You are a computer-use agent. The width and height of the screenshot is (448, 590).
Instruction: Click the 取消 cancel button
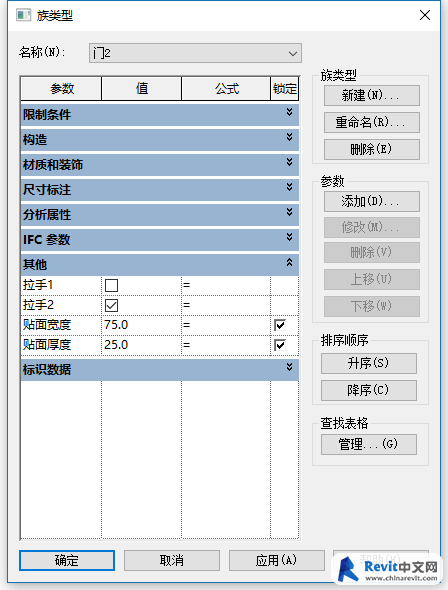[x=172, y=560]
